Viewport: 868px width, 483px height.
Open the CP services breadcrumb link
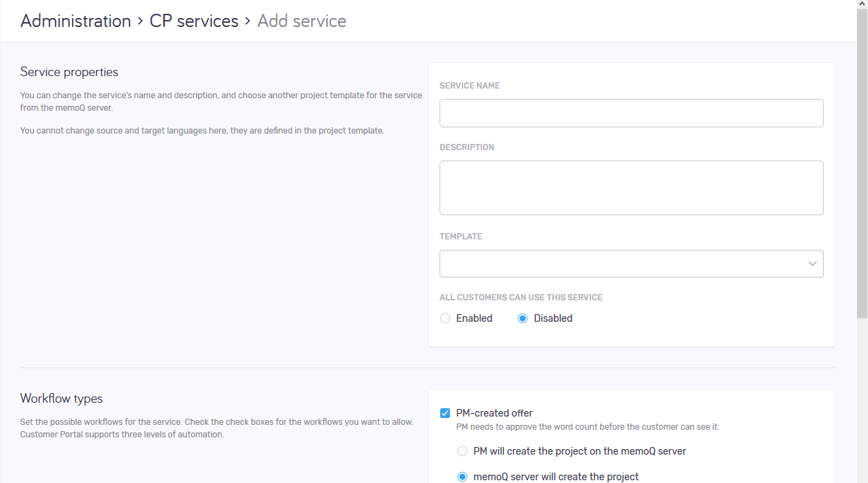click(194, 21)
